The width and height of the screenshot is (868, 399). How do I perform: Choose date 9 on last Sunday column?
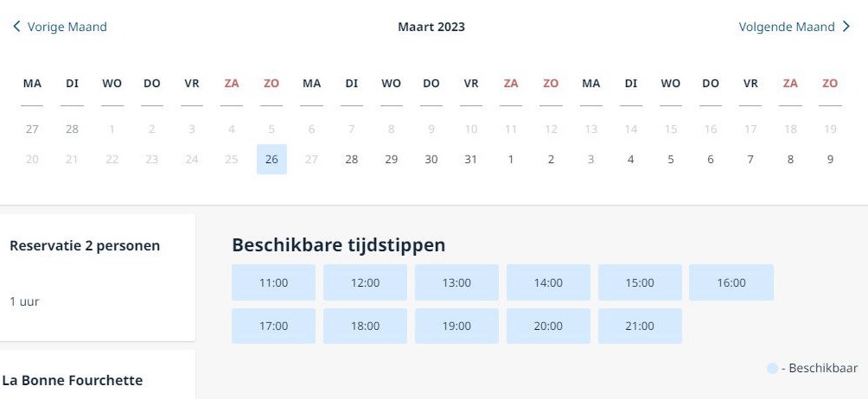tap(830, 159)
